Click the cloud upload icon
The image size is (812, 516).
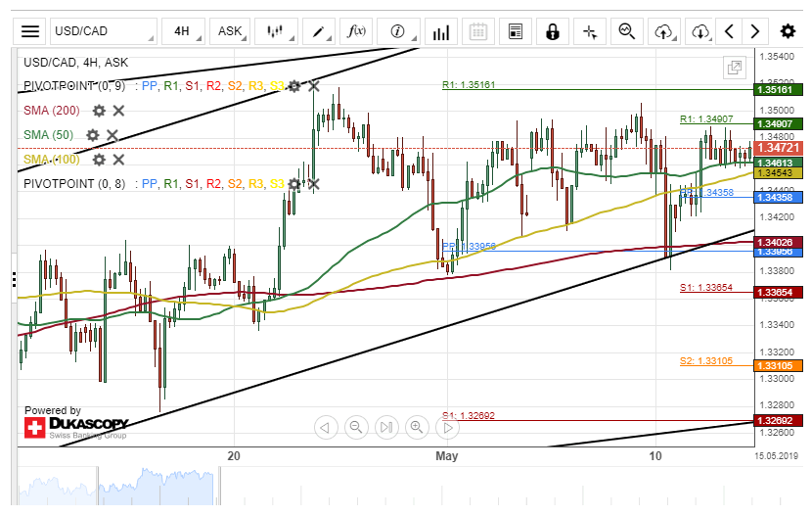(664, 31)
